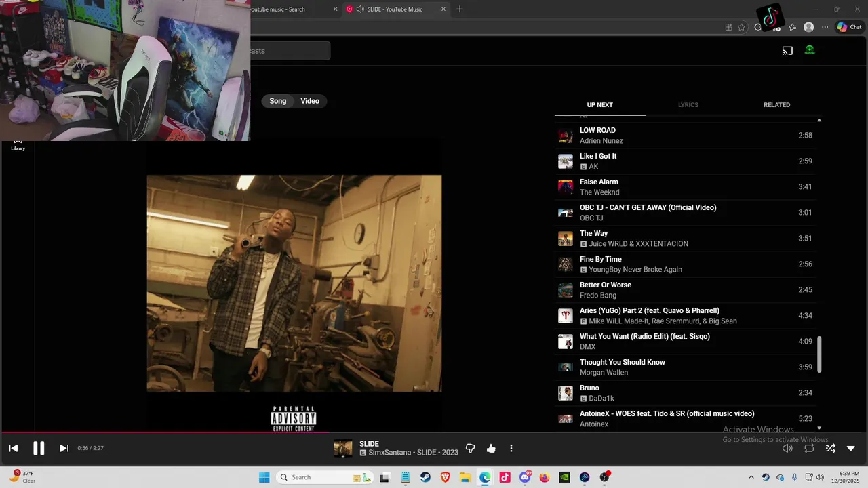Click the green account avatar icon

pyautogui.click(x=810, y=50)
